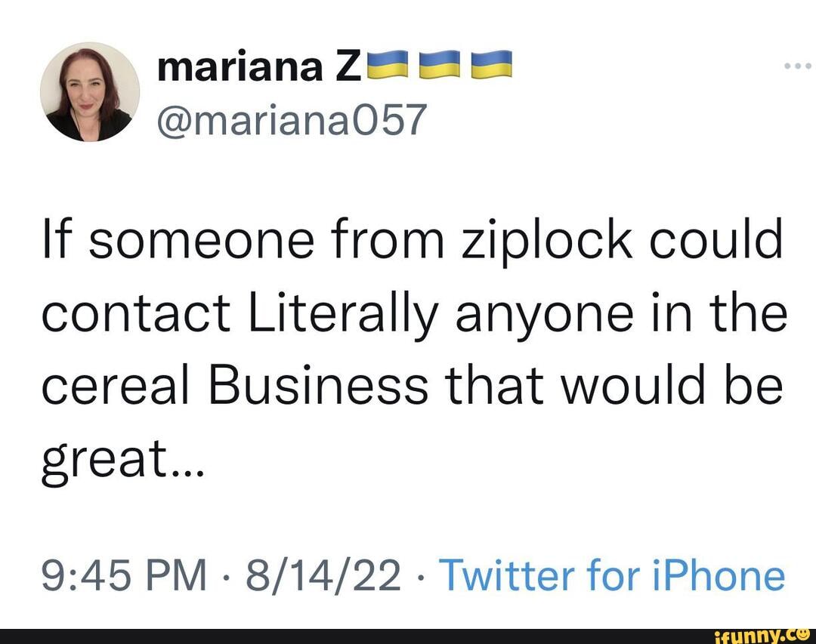
Task: Open the @mariana057 handle link
Action: [x=292, y=119]
